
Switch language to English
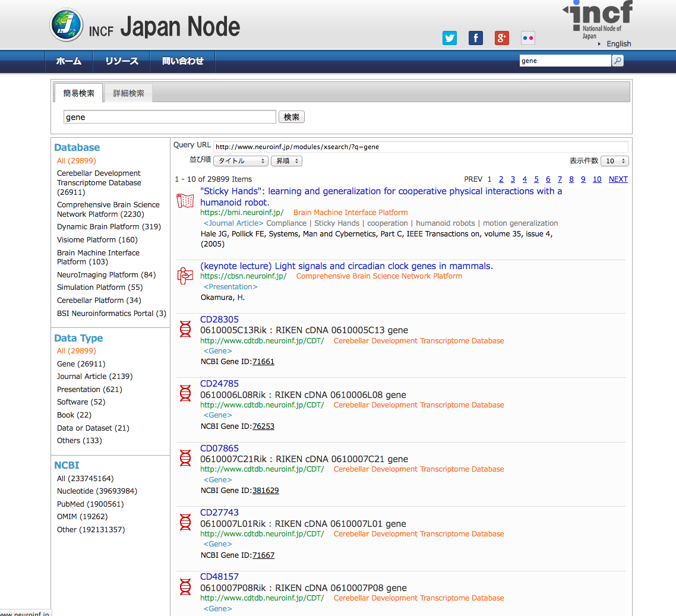pos(618,44)
